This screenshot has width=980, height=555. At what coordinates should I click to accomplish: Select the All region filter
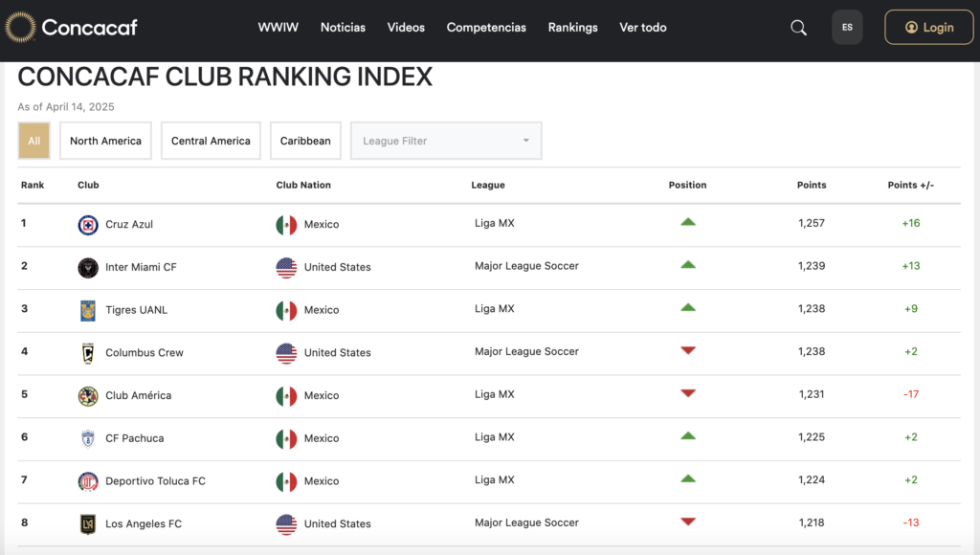(33, 141)
